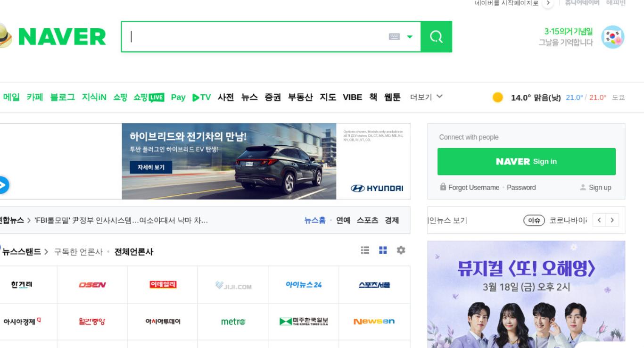Open 뉴스홈 link
644x348 pixels.
coord(315,220)
